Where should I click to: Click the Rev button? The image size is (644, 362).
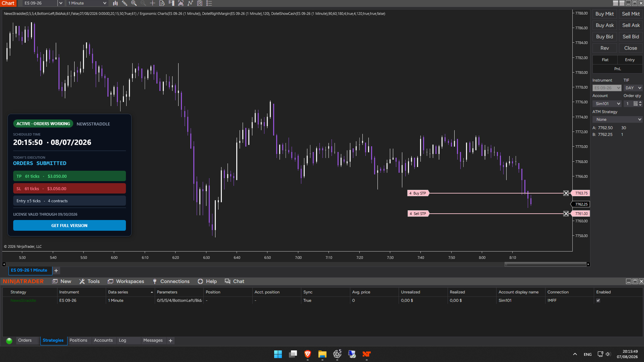(604, 48)
